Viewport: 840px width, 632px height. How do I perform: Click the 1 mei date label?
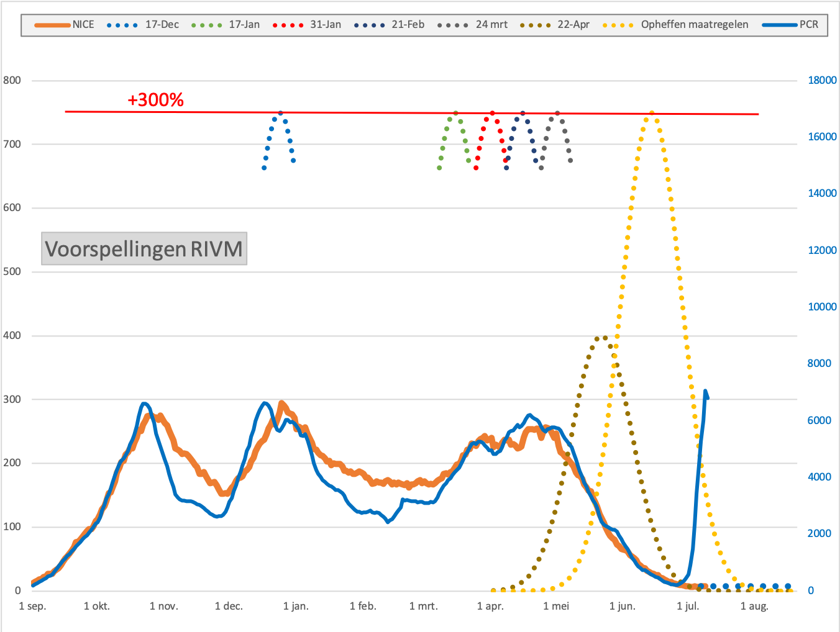[556, 606]
